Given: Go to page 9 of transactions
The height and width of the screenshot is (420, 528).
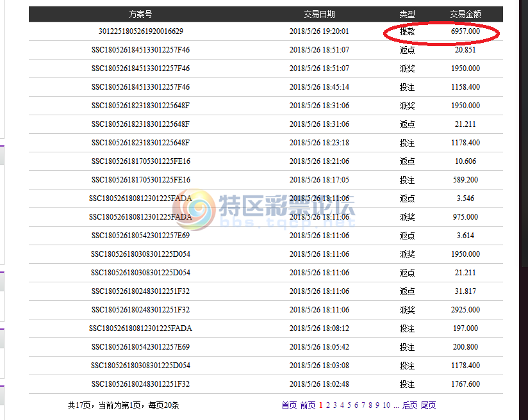Looking at the screenshot, I should [x=377, y=405].
